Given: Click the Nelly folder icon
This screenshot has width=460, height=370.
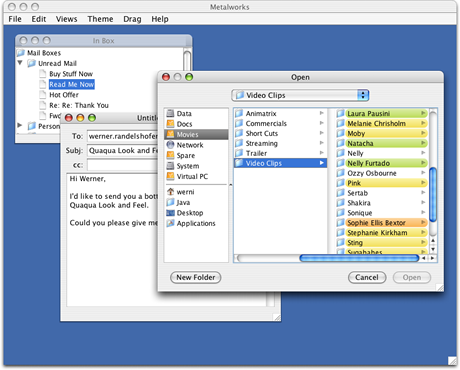Looking at the screenshot, I should click(340, 153).
